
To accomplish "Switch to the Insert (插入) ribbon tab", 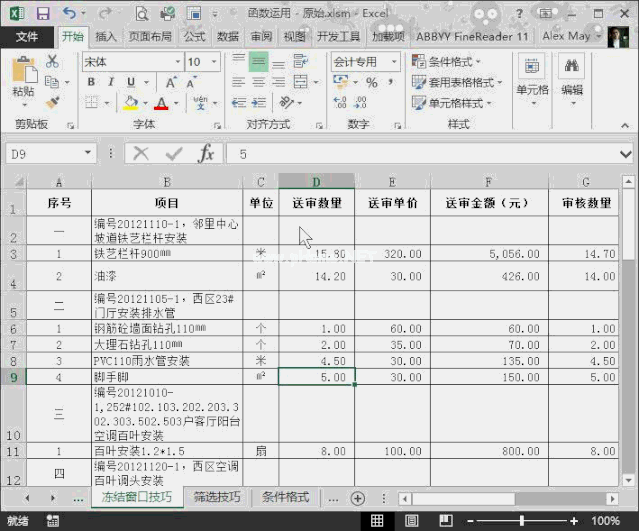I will click(106, 37).
